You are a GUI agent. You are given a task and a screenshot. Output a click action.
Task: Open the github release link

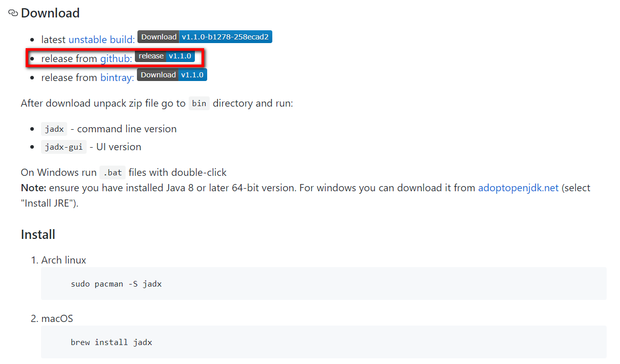click(x=116, y=58)
